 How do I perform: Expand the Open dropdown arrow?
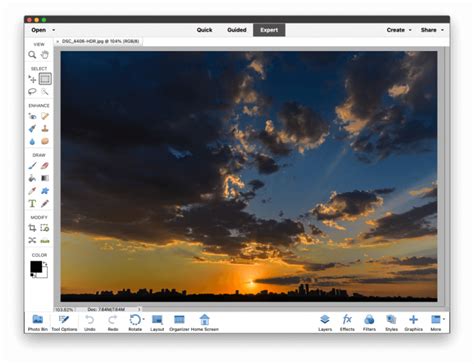(x=53, y=30)
